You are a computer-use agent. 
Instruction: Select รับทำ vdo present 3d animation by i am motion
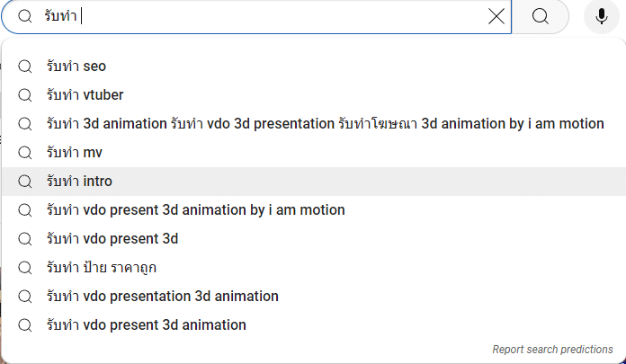[x=195, y=210]
